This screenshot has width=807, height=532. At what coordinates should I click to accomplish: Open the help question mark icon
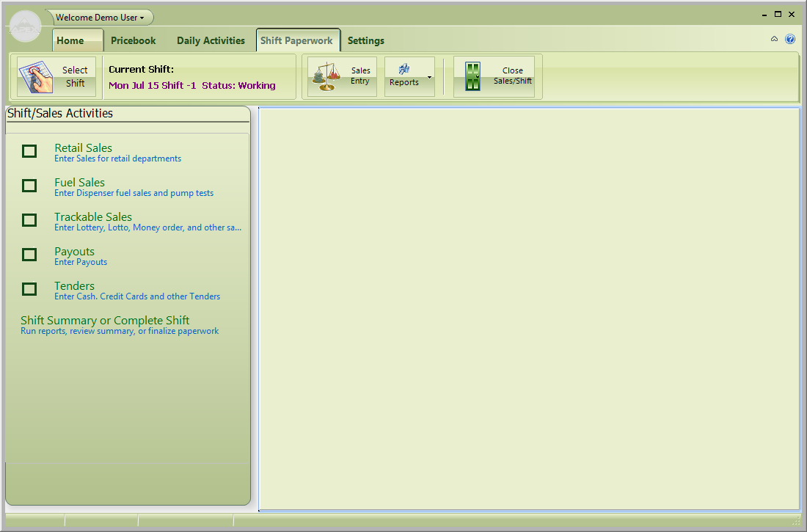point(790,40)
